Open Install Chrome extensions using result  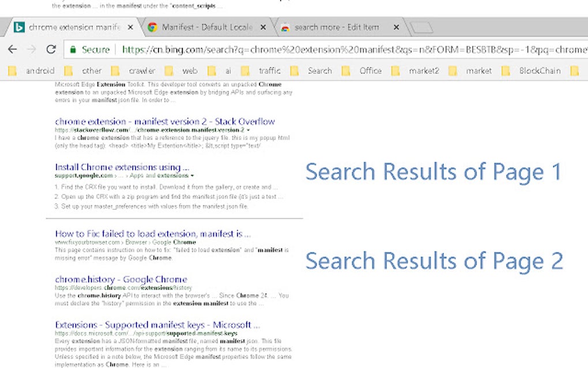pos(122,167)
